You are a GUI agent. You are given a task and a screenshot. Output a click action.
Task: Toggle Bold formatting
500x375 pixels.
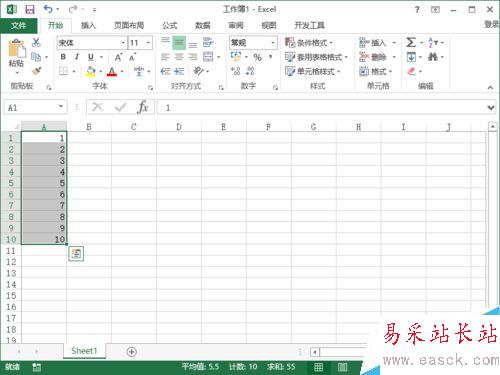[x=63, y=57]
